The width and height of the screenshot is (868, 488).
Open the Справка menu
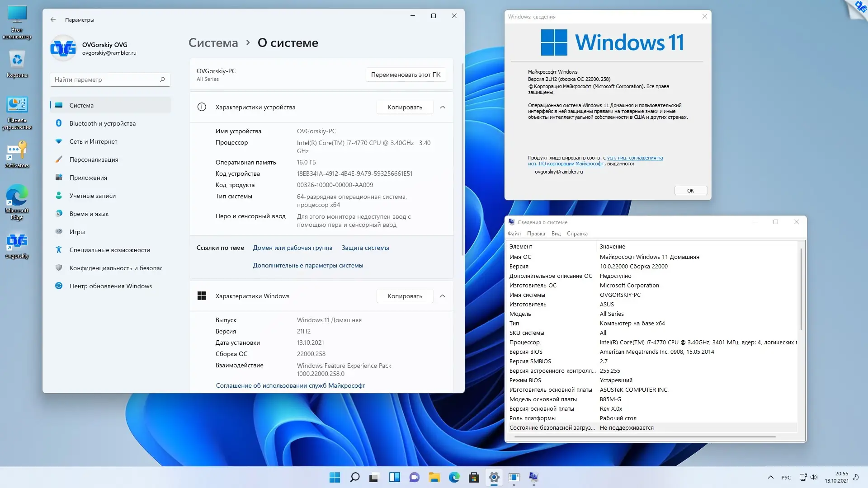(577, 234)
